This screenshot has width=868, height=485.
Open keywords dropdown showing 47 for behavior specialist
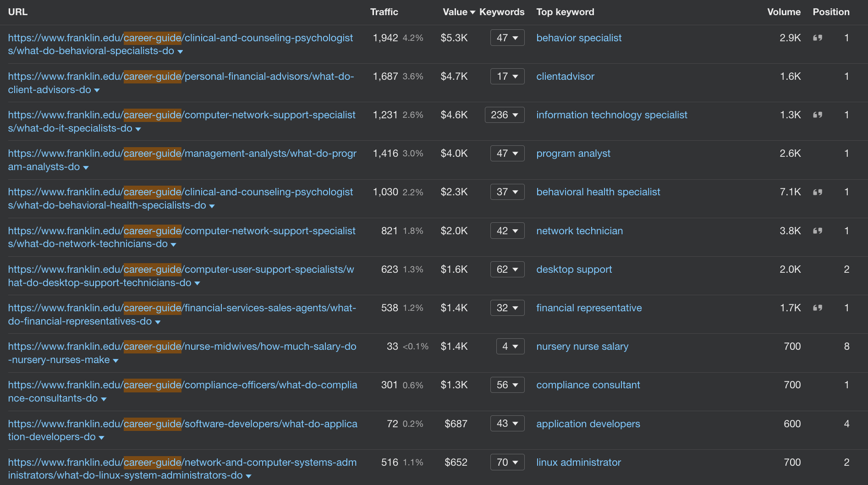tap(507, 38)
